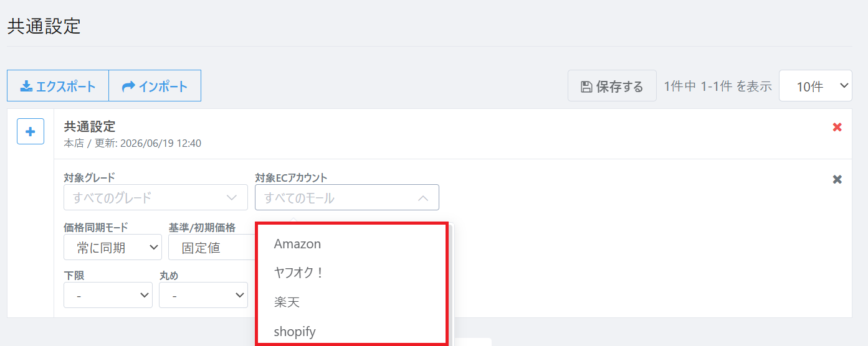Remove condition row with gray X icon

pos(837,179)
